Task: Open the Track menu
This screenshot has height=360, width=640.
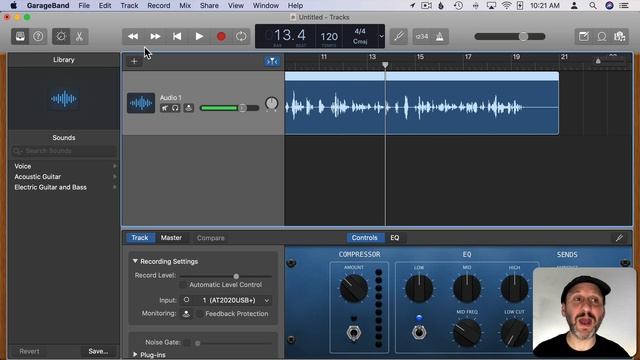Action: [x=129, y=6]
